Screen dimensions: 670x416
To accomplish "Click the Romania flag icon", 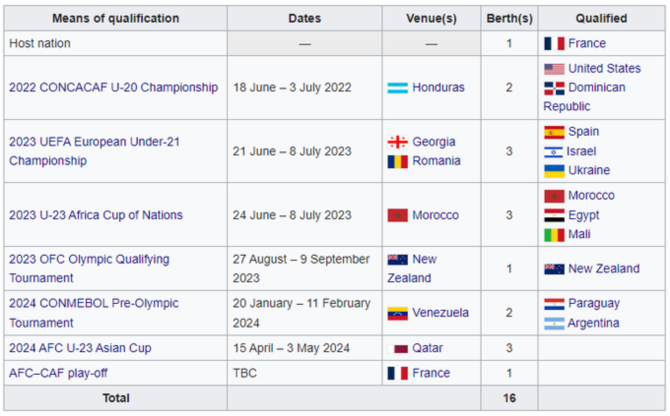I will (x=397, y=161).
